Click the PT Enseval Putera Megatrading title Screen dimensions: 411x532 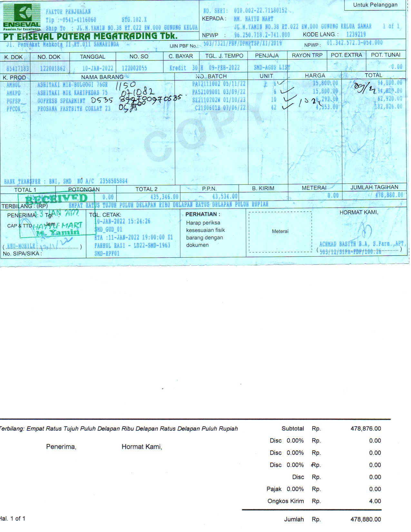click(90, 36)
